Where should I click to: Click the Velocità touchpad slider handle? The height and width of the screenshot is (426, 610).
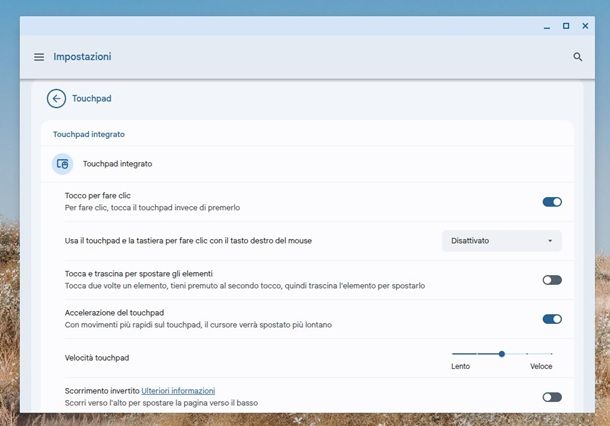(502, 354)
